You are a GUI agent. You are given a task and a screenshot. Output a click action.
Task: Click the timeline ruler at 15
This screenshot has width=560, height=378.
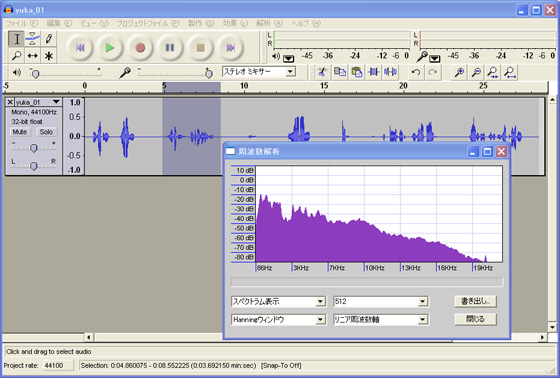[324, 86]
